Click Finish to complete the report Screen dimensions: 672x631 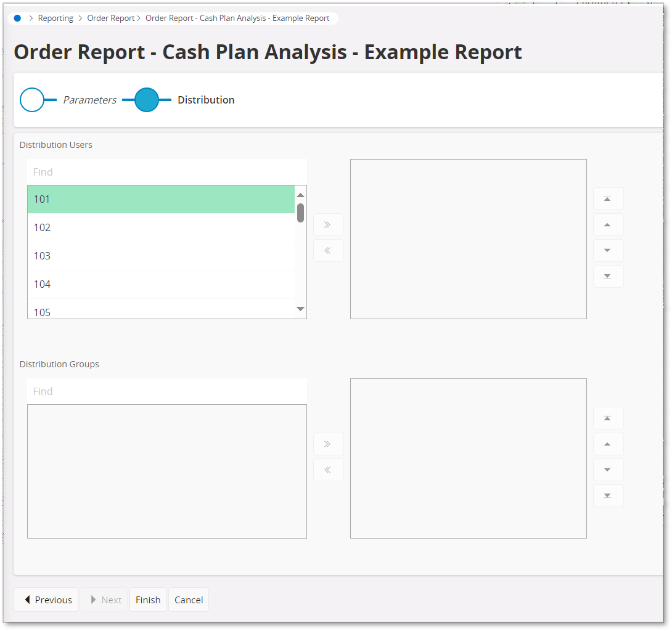(148, 600)
